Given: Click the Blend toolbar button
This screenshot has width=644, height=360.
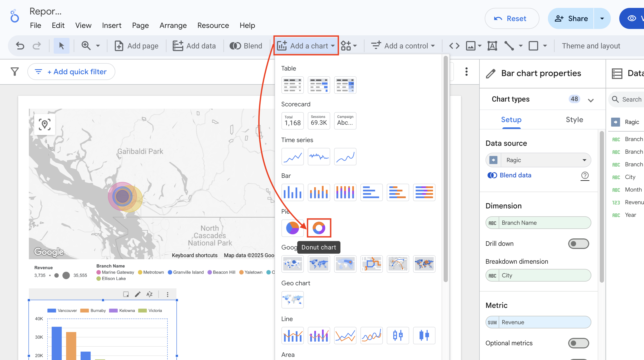Looking at the screenshot, I should [x=246, y=46].
